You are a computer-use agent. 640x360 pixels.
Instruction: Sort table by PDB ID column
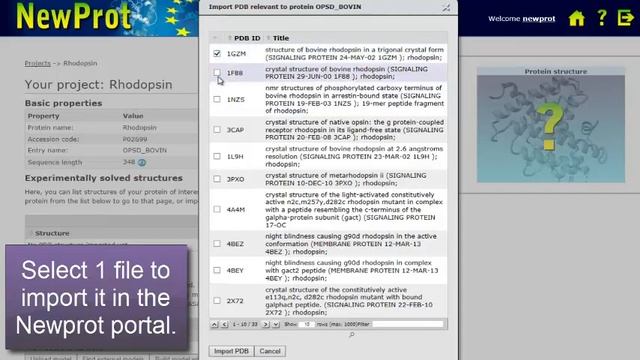(247, 38)
